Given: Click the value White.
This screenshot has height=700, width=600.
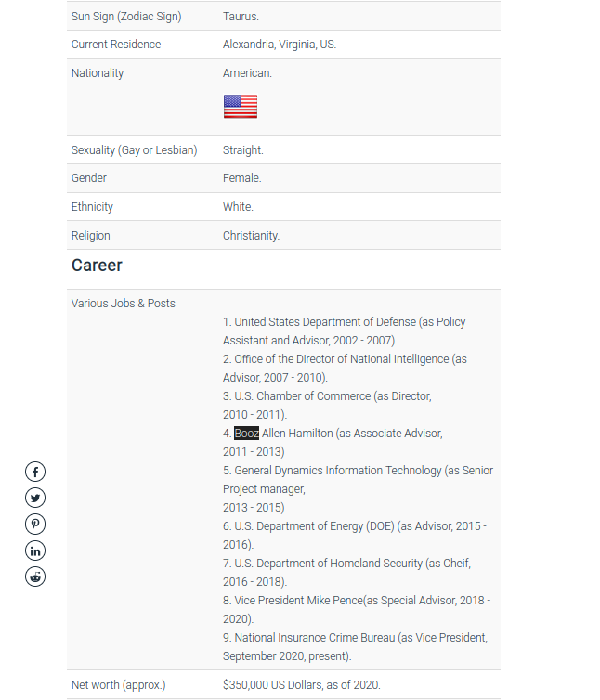Looking at the screenshot, I should (238, 207).
